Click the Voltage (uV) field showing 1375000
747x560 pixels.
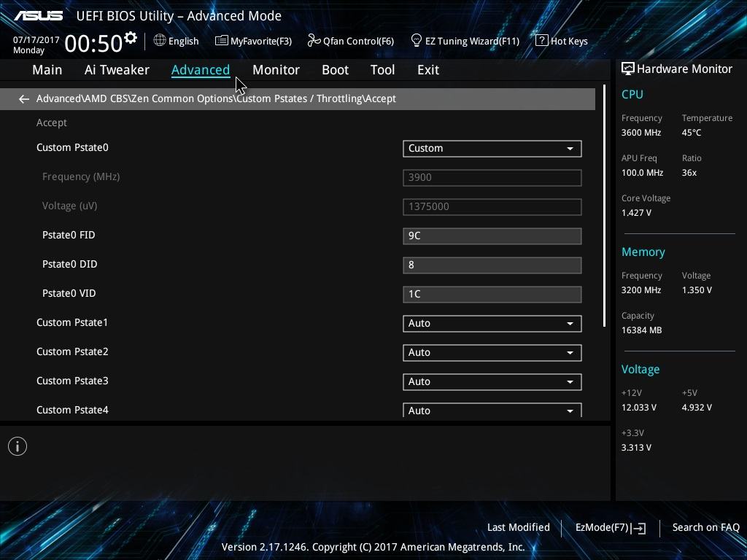492,206
